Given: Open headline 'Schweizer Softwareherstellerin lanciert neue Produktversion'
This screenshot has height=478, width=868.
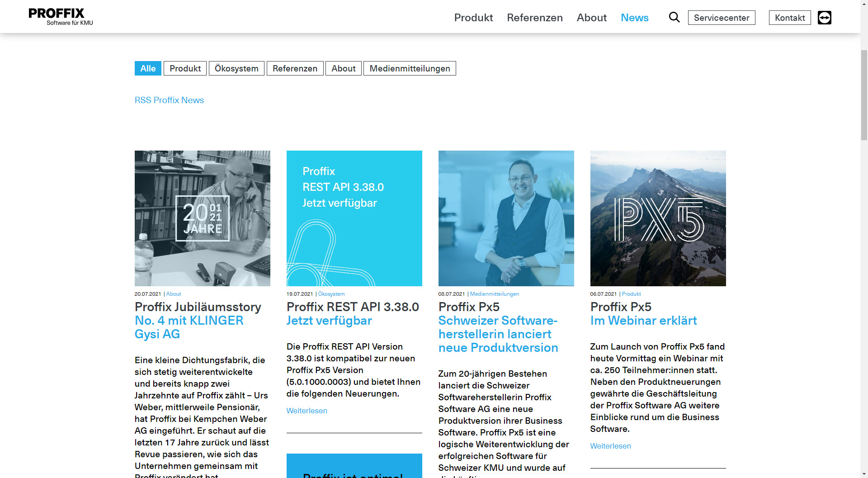Looking at the screenshot, I should (498, 334).
